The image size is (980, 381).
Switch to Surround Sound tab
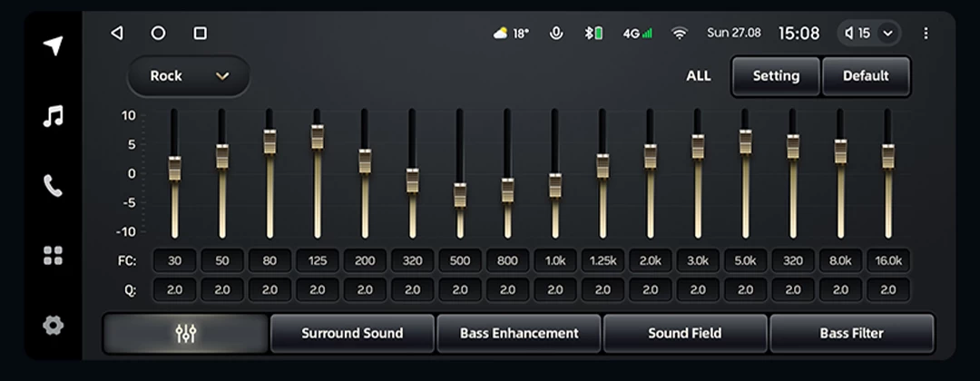pyautogui.click(x=352, y=334)
